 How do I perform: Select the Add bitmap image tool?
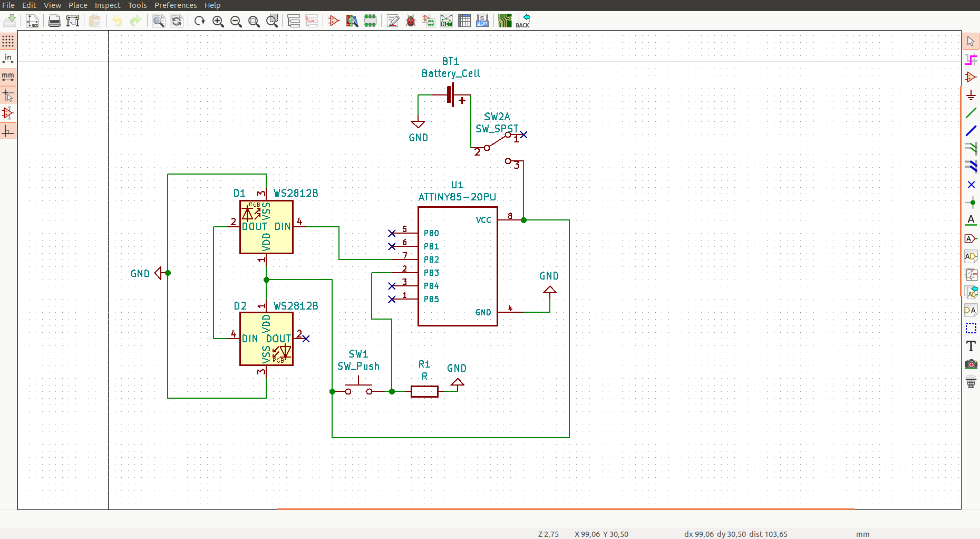click(x=971, y=364)
